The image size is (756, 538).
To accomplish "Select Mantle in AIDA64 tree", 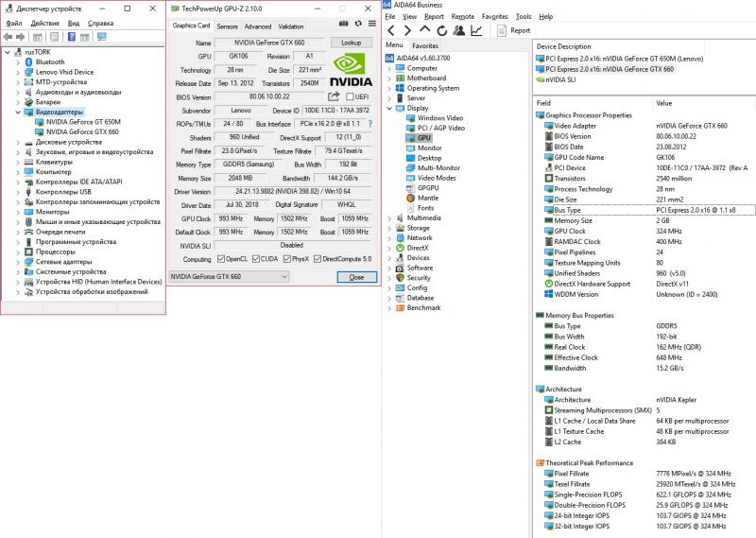I will (428, 198).
